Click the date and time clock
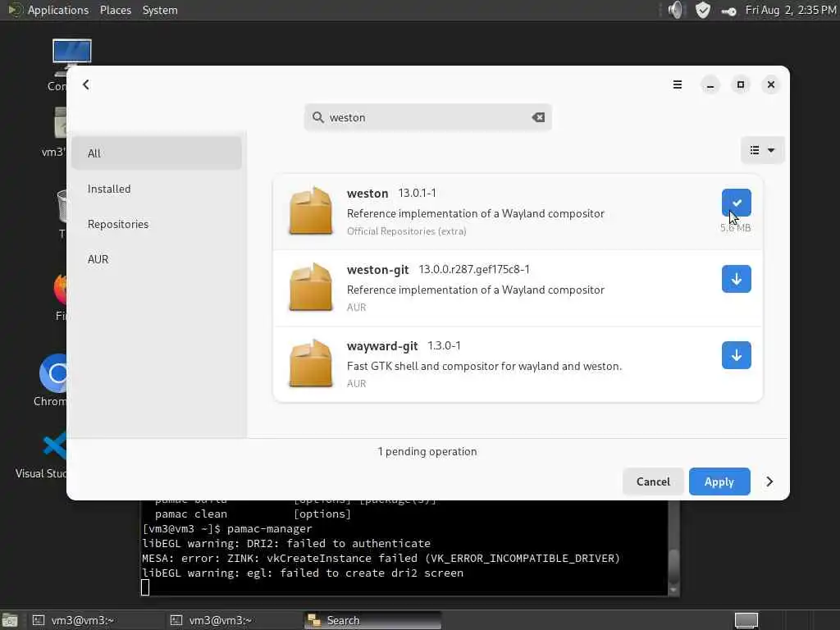Image resolution: width=840 pixels, height=630 pixels. pos(791,10)
